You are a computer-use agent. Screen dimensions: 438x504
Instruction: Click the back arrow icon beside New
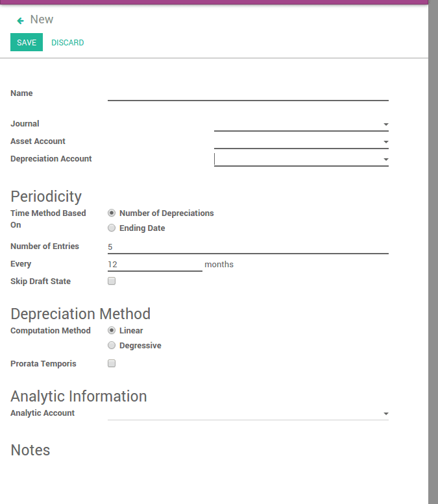pos(21,21)
